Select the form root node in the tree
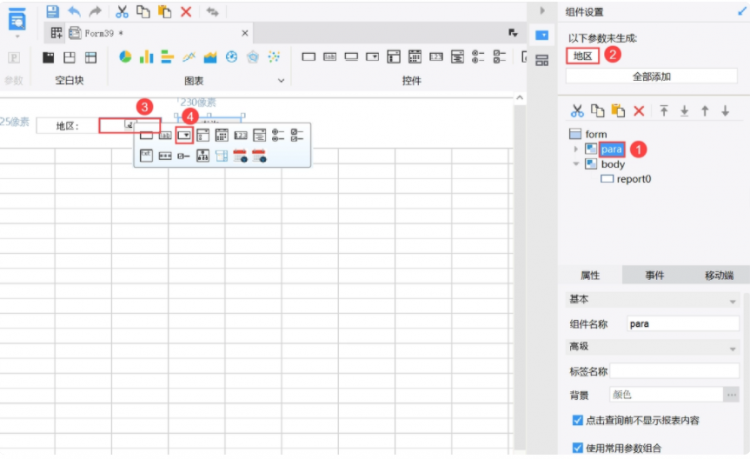This screenshot has width=750, height=459. [596, 134]
